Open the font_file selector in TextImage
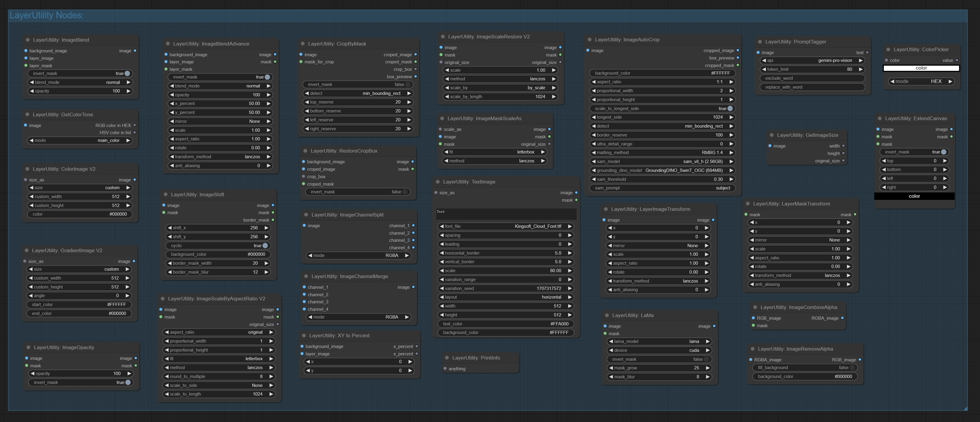This screenshot has width=980, height=422. 506,226
